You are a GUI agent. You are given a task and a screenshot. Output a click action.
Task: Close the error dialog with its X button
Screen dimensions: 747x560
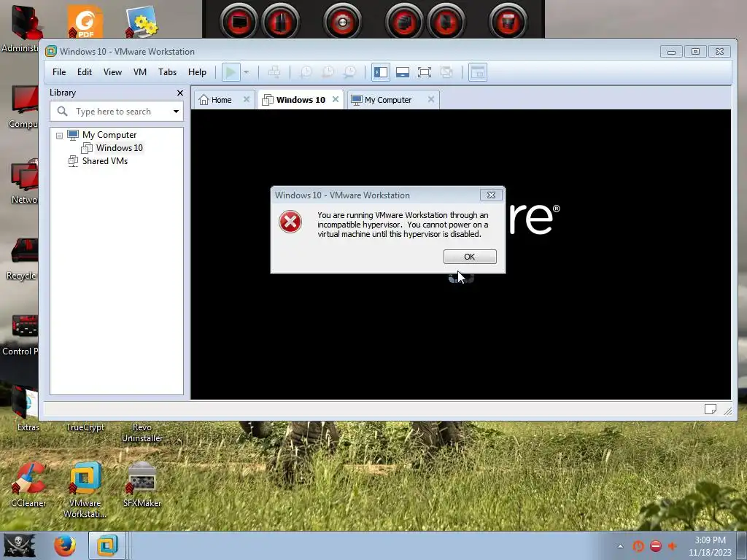point(491,195)
